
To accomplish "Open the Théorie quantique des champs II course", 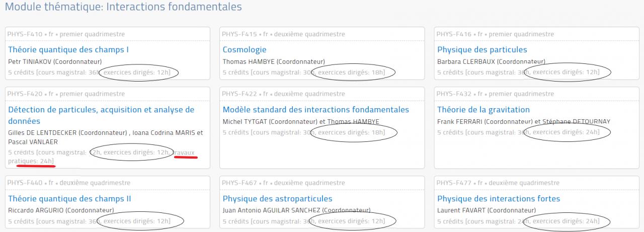I will pos(69,199).
